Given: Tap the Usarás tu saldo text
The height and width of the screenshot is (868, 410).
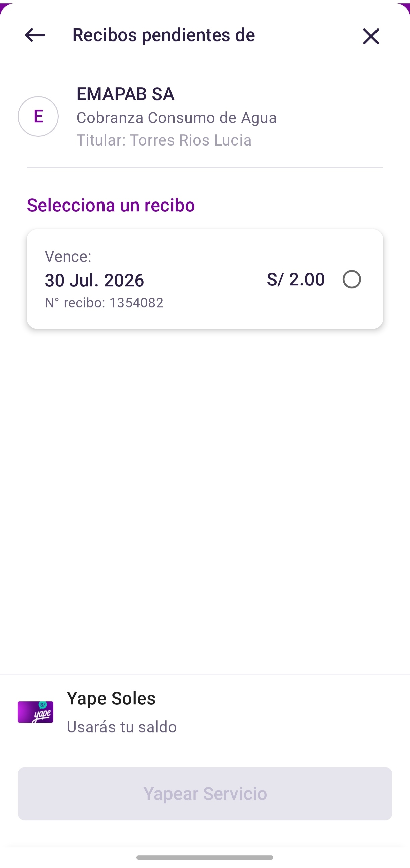Looking at the screenshot, I should tap(122, 727).
